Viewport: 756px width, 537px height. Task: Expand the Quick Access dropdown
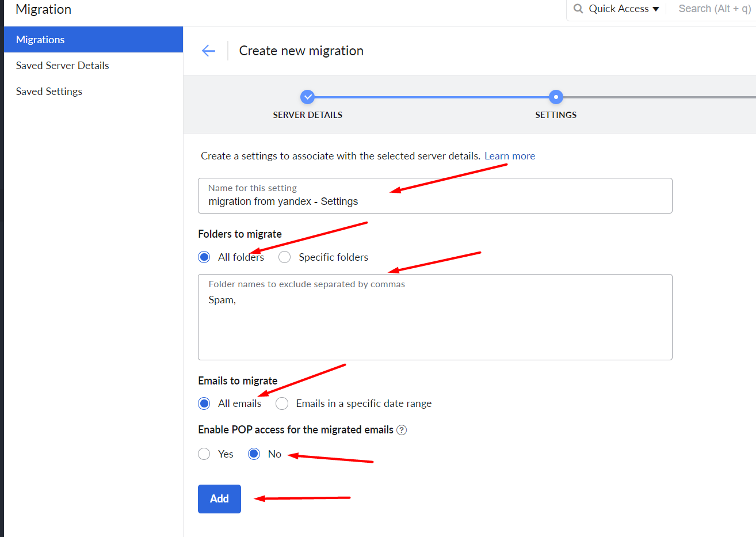[624, 9]
